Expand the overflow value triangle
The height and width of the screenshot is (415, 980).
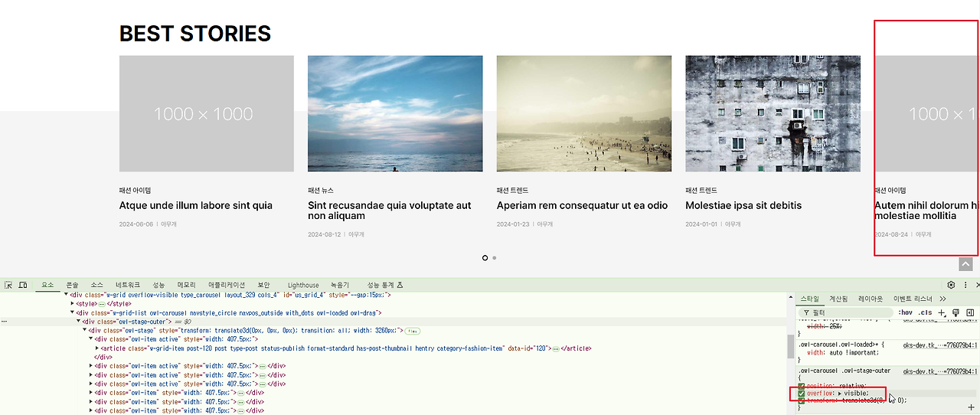click(841, 394)
